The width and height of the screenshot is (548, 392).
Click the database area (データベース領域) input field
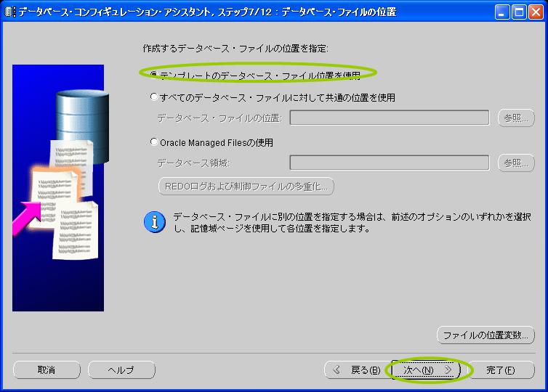390,163
